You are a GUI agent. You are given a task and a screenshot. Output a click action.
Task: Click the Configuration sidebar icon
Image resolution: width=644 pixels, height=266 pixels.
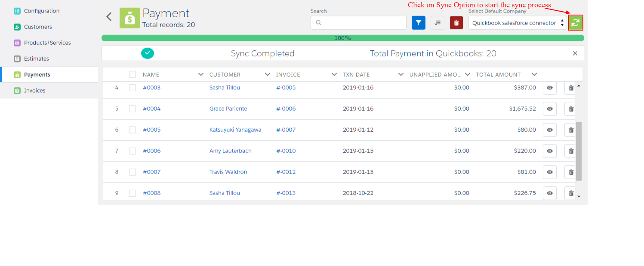click(x=17, y=11)
